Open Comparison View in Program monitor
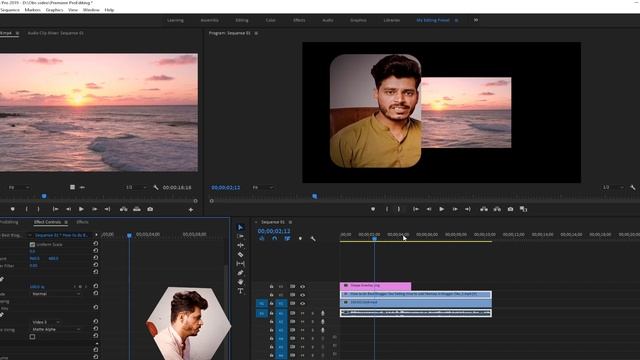Viewport: 640px width, 360px height. tap(523, 209)
